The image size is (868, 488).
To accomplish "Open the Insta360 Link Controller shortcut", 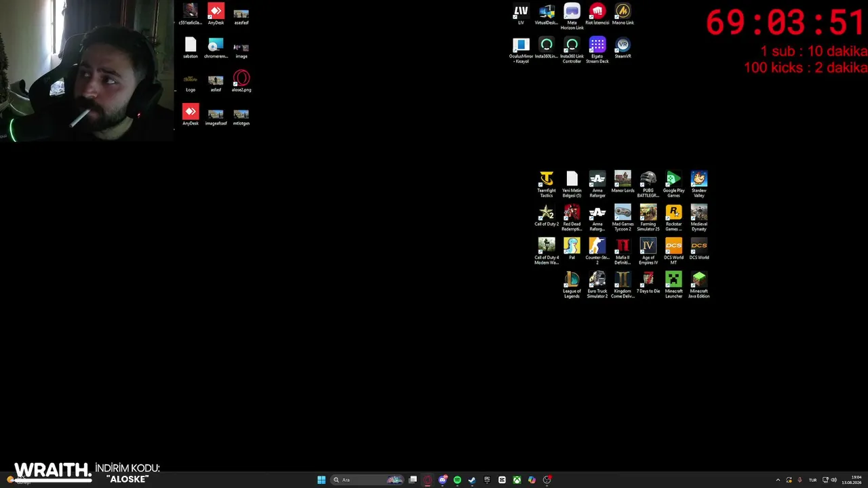I will click(x=572, y=51).
